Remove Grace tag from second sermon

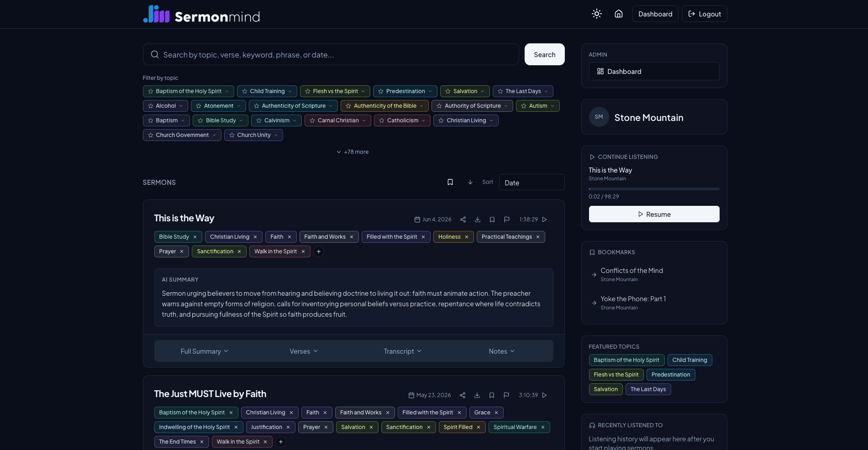[x=496, y=413]
